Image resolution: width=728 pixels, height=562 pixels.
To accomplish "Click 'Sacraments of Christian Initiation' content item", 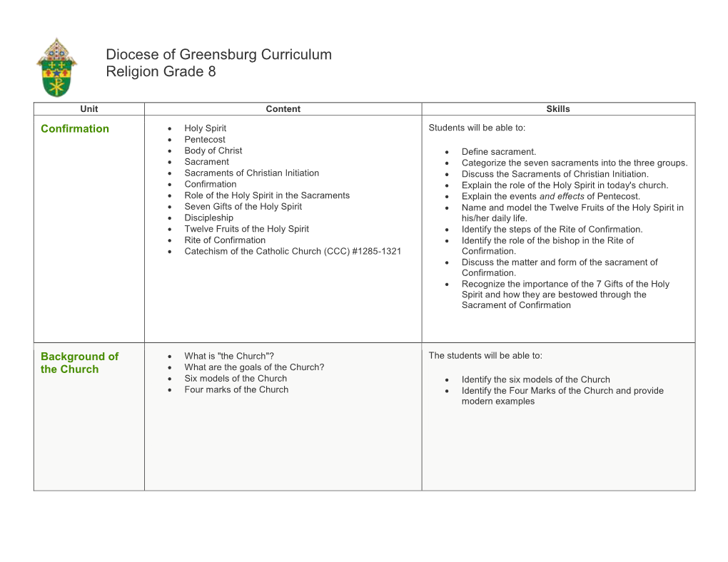I will pos(251,173).
